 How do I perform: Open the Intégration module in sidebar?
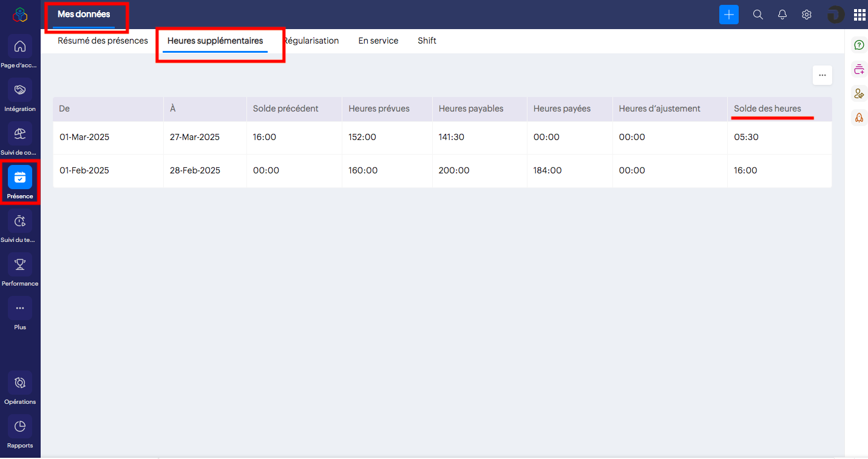coord(20,90)
